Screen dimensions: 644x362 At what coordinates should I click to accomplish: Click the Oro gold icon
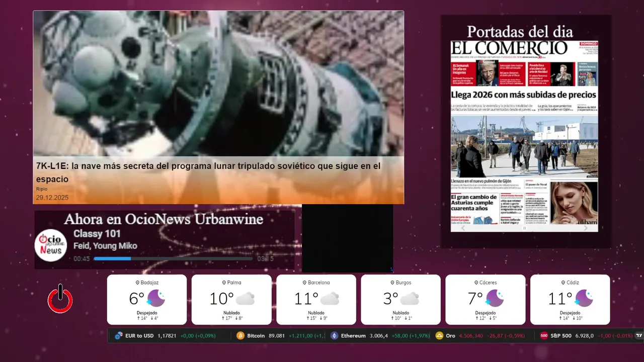[x=439, y=336]
